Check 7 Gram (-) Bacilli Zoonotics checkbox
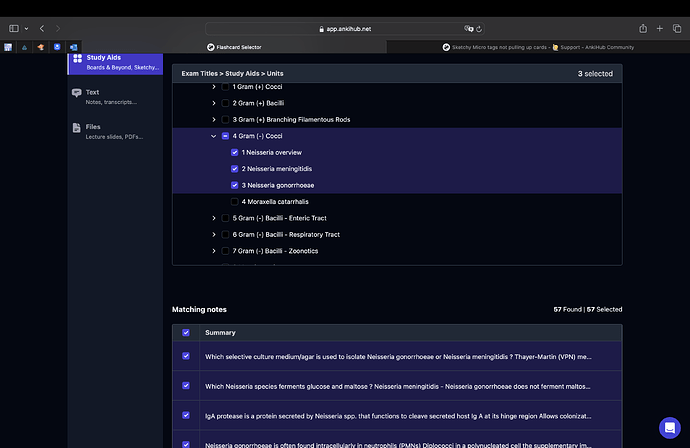690x448 pixels. point(225,251)
